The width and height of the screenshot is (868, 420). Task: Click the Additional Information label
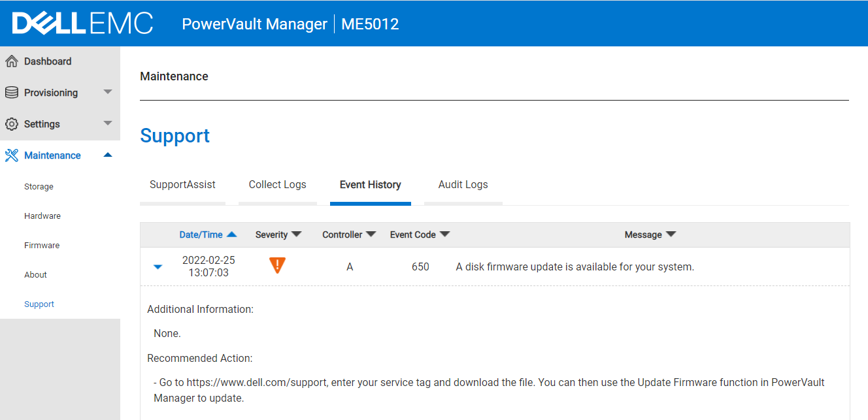200,310
